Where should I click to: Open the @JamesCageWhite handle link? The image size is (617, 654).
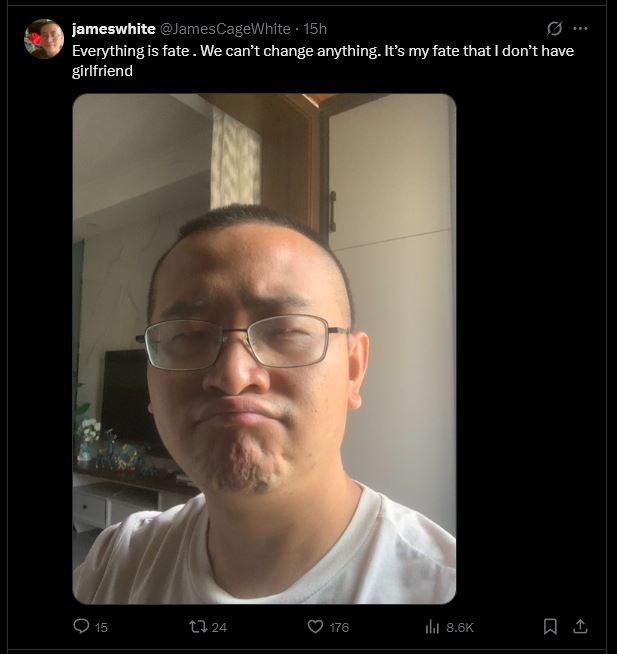coord(225,29)
